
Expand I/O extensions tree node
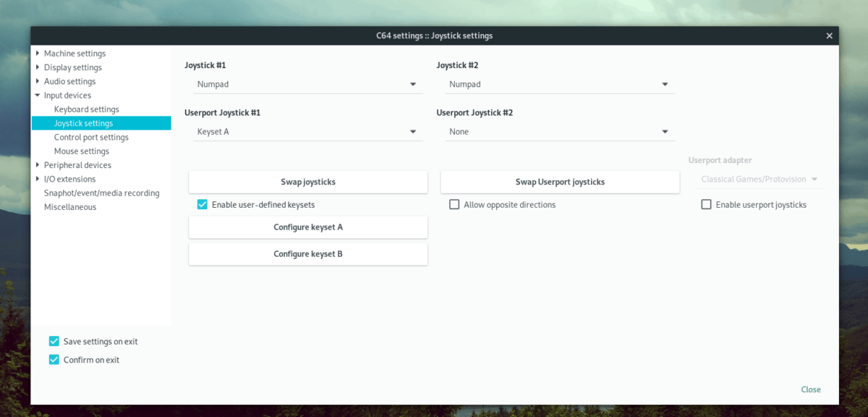coord(37,179)
